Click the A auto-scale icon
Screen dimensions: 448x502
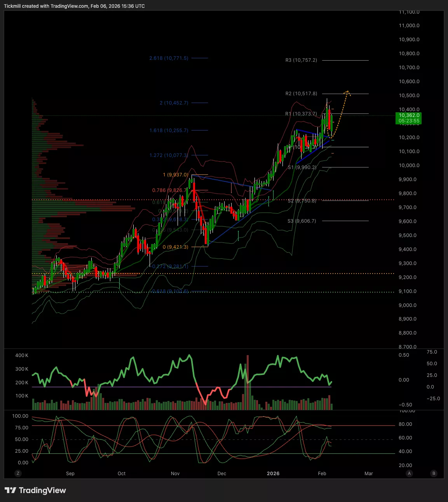pos(409,473)
